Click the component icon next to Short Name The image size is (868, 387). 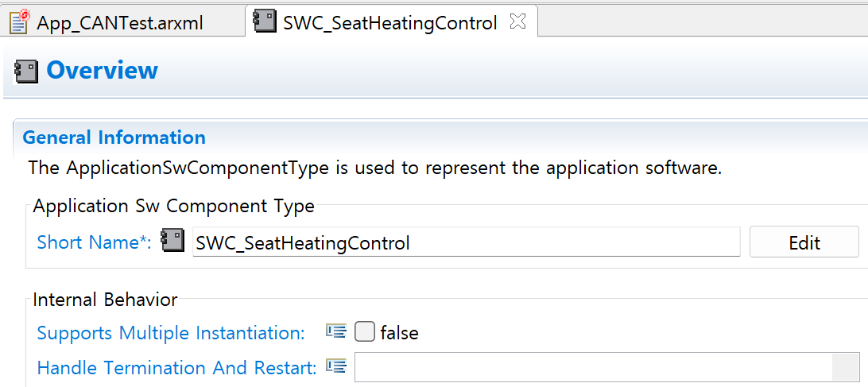172,242
